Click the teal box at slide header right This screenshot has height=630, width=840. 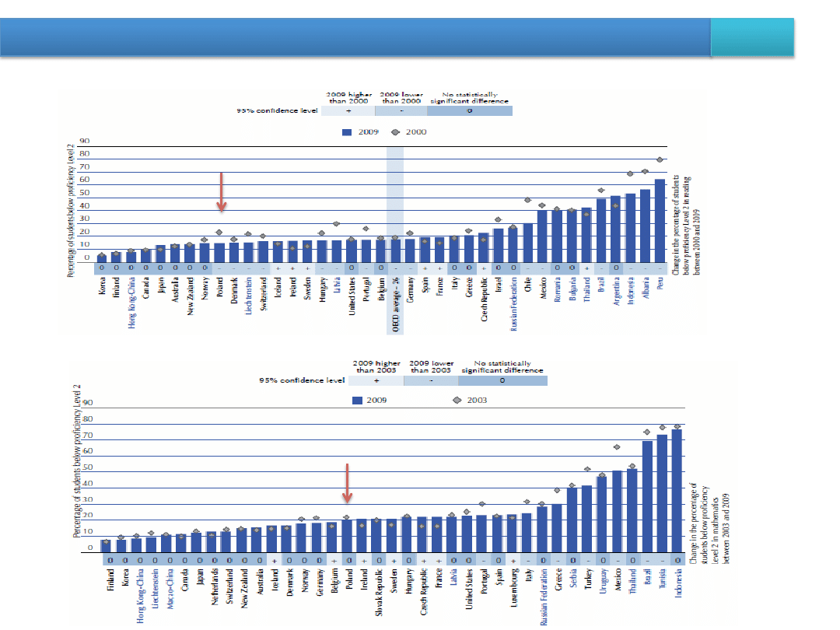point(753,37)
